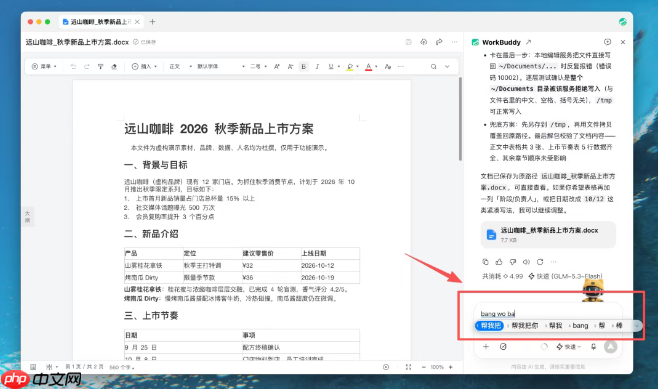This screenshot has width=658, height=389.
Task: Click the play icon in the status bar
Action: pos(386,367)
